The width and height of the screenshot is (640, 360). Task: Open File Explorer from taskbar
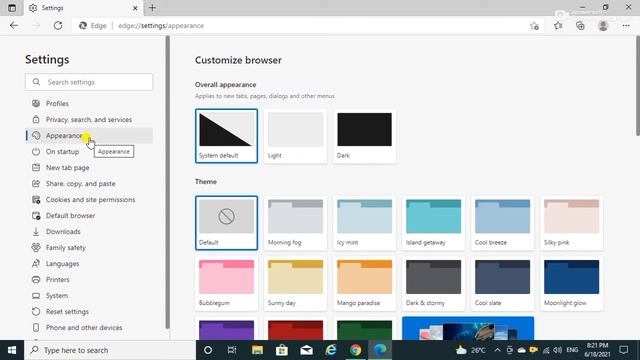(257, 350)
